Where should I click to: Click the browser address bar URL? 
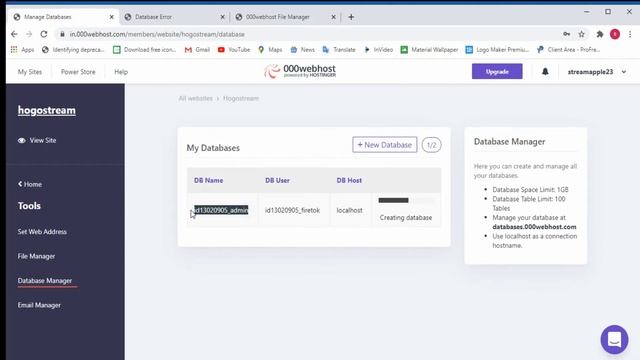pyautogui.click(x=157, y=34)
